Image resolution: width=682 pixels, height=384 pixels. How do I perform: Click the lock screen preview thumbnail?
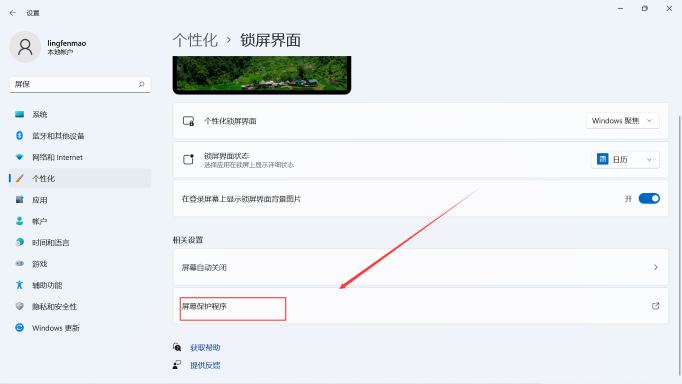tap(262, 75)
